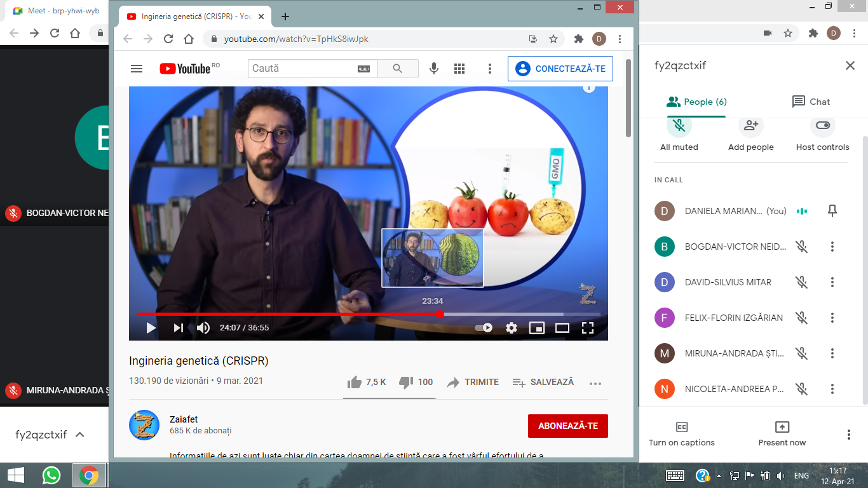The width and height of the screenshot is (868, 488).
Task: Open options for NICOLETA-ANDREEA participant
Action: click(832, 389)
